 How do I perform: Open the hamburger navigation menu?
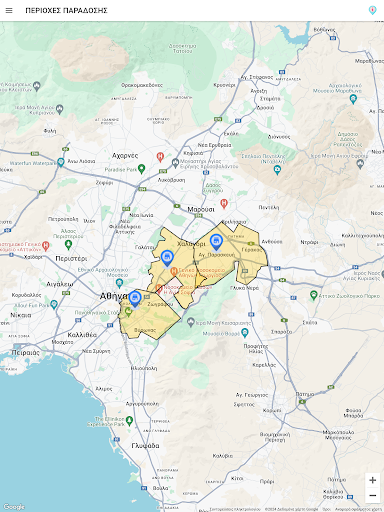point(9,11)
